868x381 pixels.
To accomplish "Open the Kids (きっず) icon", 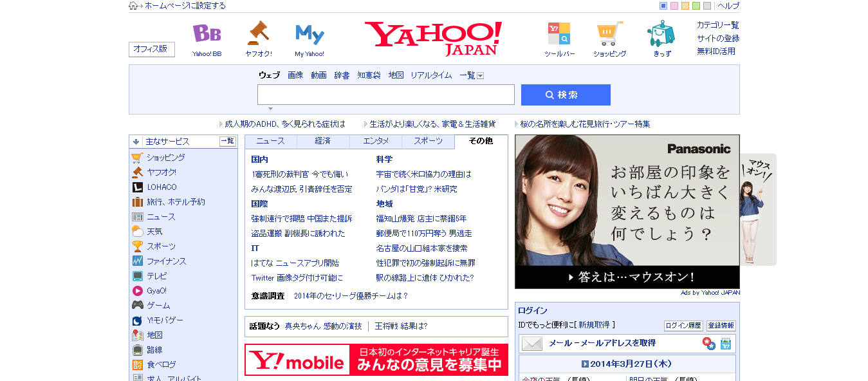I will pyautogui.click(x=661, y=33).
